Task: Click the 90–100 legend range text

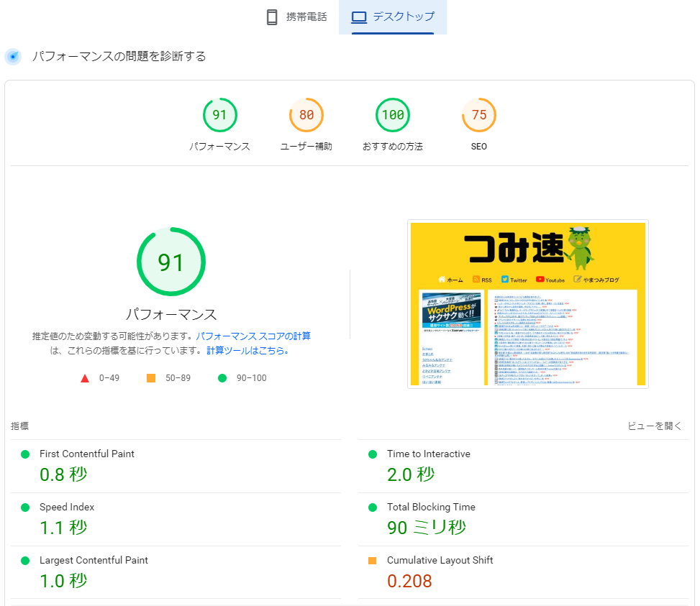Action: coord(251,378)
